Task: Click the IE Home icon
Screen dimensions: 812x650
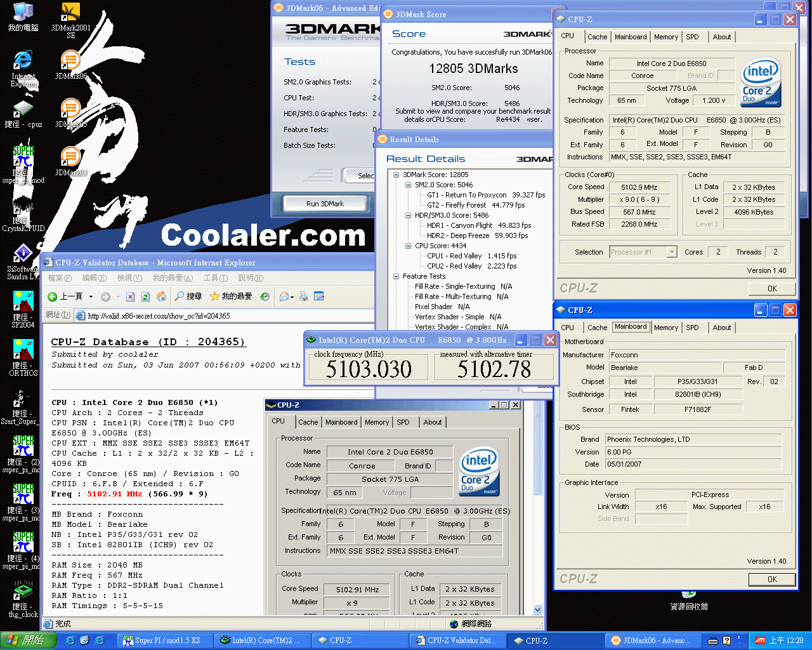Action: click(x=161, y=296)
